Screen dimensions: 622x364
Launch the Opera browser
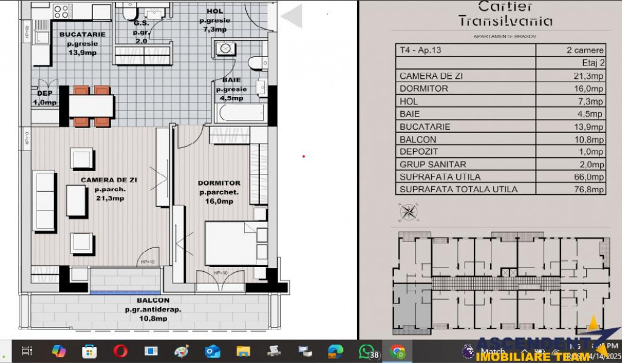click(x=120, y=351)
